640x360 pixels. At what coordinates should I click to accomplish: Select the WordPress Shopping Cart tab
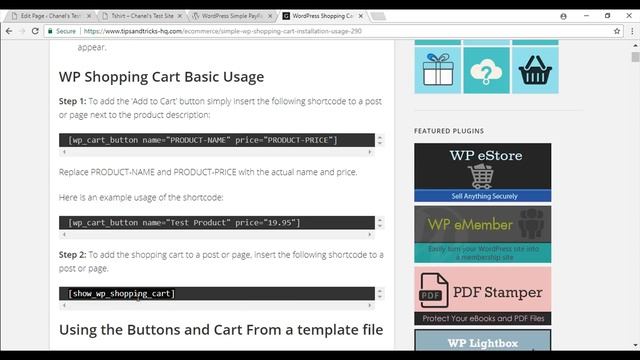(322, 16)
